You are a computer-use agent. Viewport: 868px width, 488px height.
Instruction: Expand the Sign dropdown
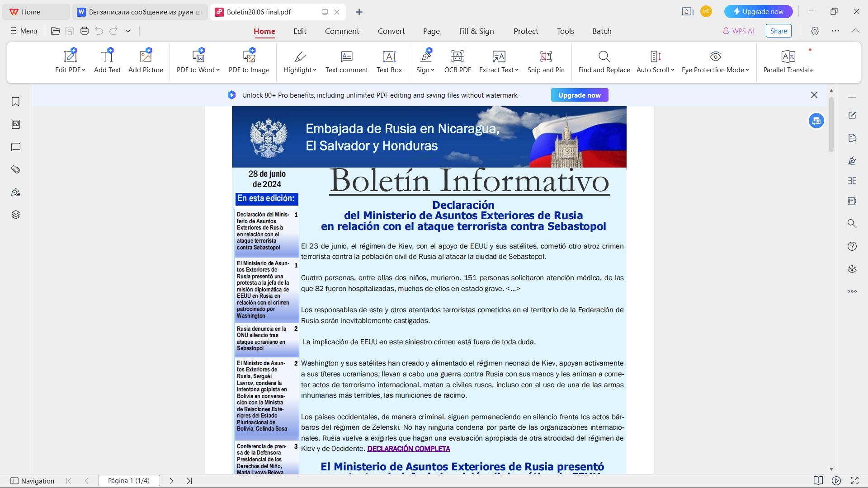433,70
